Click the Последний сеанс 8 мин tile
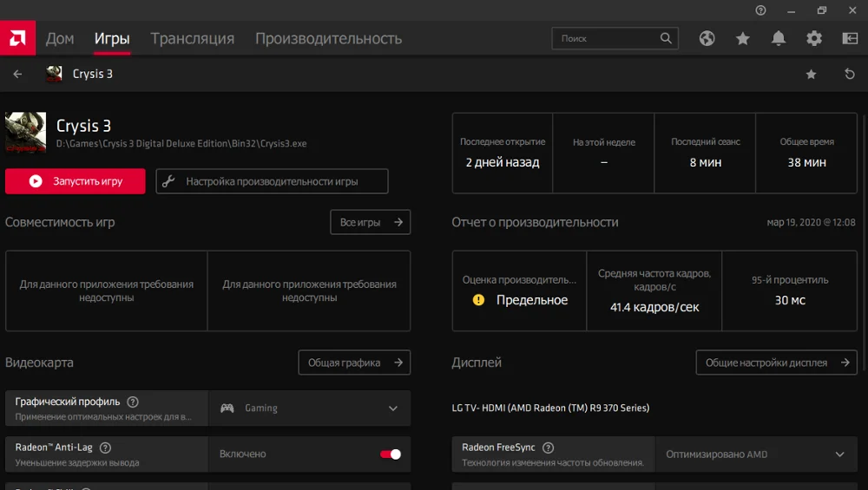868x490 pixels. tap(705, 154)
